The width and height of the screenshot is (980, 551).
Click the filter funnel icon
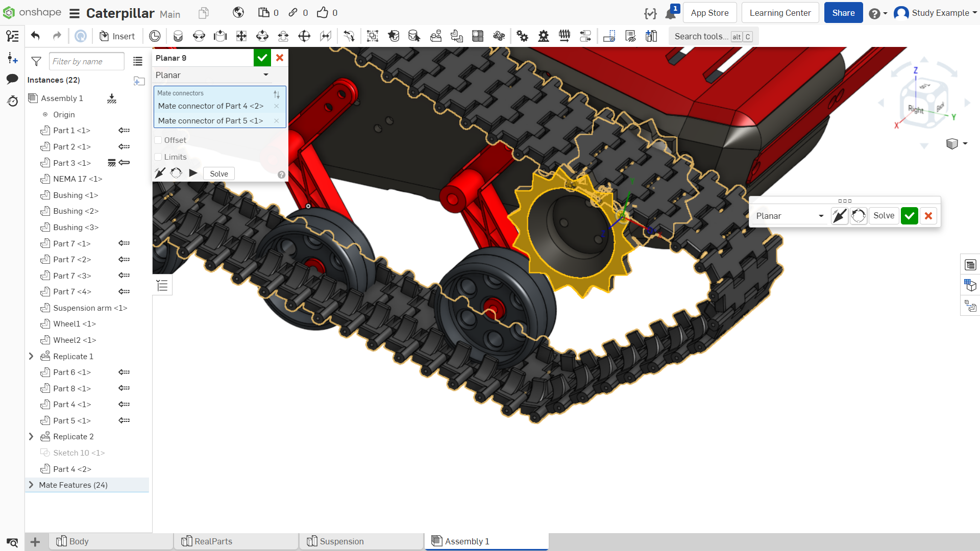point(36,61)
